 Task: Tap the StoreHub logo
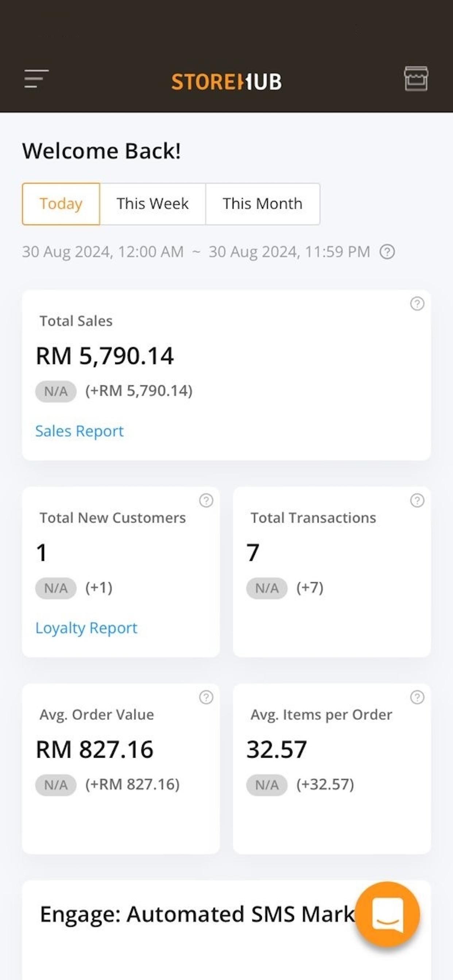[x=226, y=81]
